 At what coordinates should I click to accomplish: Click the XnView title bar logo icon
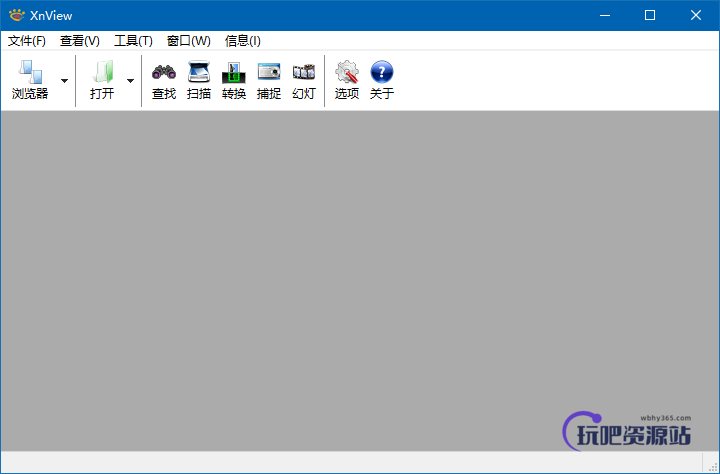click(x=17, y=15)
